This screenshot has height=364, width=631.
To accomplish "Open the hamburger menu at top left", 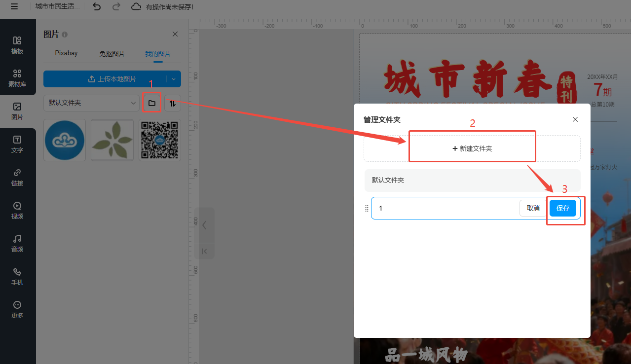I will (14, 6).
